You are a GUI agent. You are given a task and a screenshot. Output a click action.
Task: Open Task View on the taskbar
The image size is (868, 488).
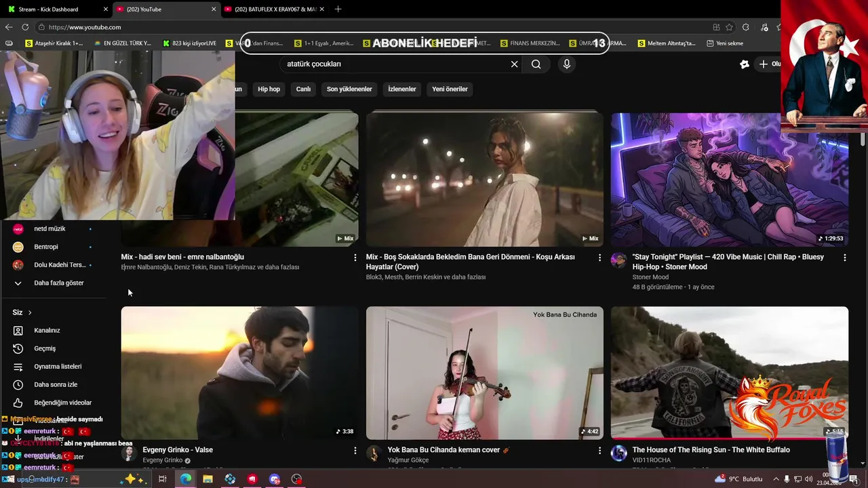click(x=163, y=479)
